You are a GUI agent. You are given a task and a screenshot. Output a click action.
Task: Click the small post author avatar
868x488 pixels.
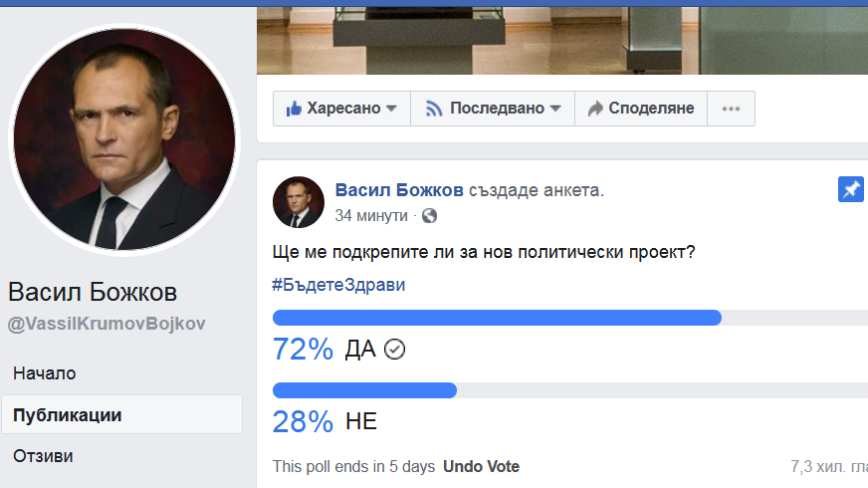click(298, 203)
